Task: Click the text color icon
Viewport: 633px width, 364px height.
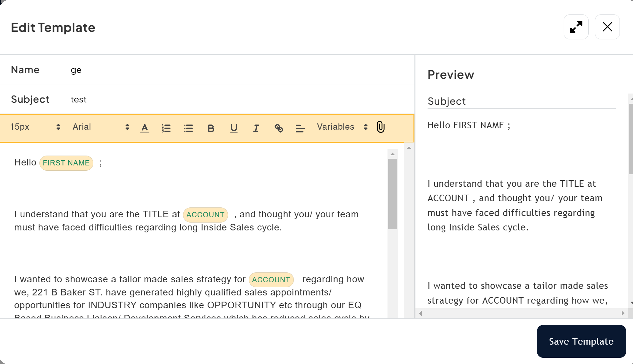Action: [145, 128]
